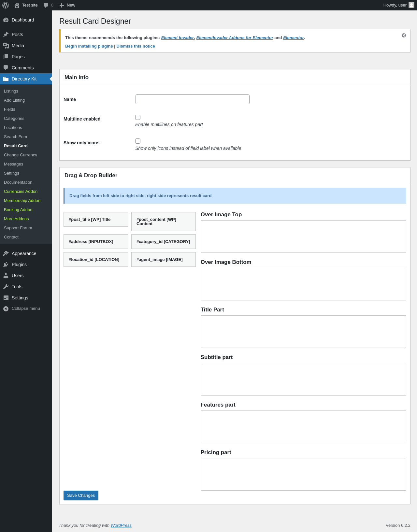Click the Save Changes button

(x=81, y=496)
